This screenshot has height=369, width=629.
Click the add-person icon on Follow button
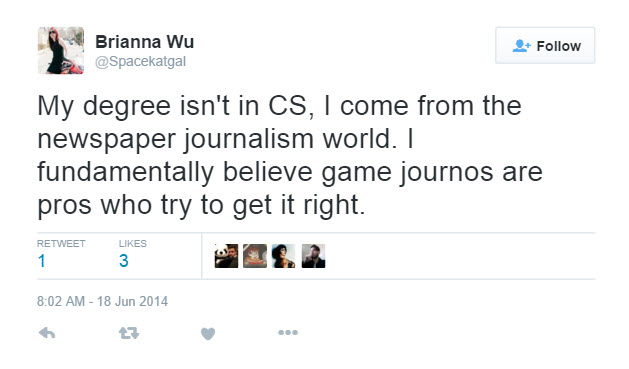coord(521,46)
